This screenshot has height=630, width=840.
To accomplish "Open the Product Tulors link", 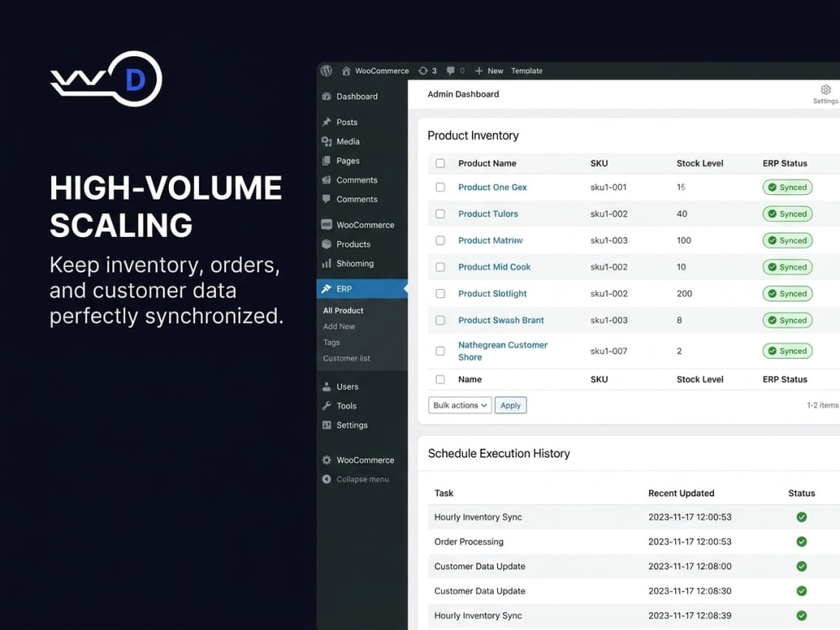I will [x=488, y=213].
